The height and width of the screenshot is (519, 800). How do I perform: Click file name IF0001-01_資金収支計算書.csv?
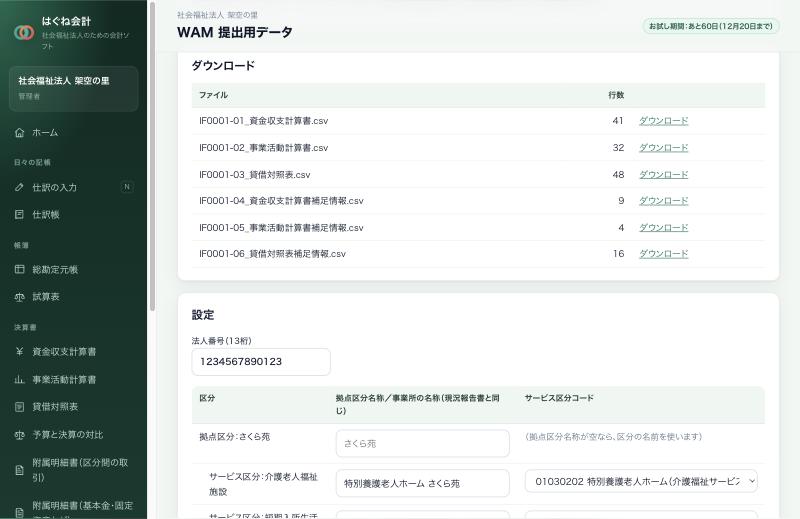tap(263, 121)
